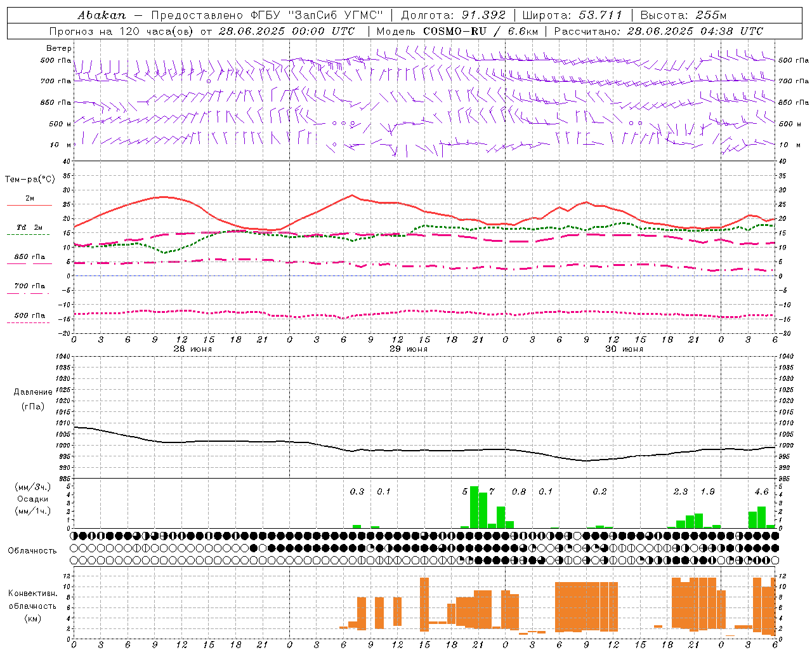Click the solid red "2м" legend line
812x650 pixels.
coord(29,205)
